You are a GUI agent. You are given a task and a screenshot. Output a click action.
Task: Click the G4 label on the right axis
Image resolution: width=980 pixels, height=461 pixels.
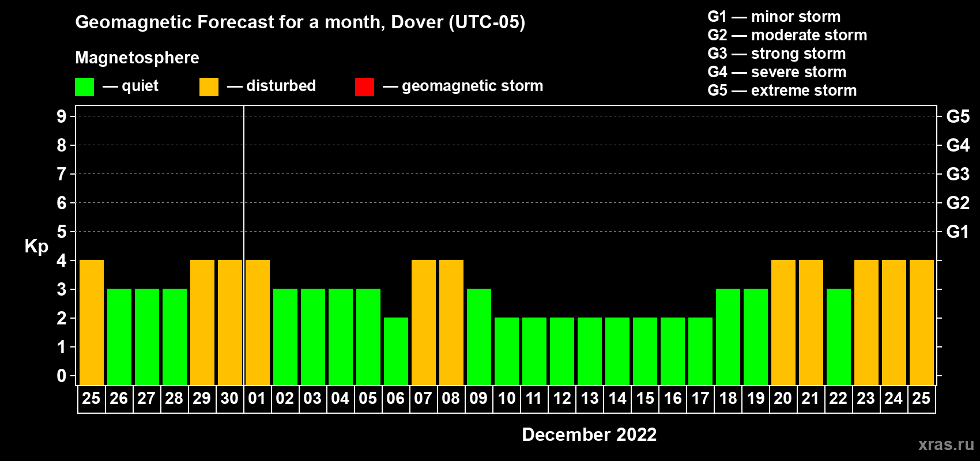(958, 145)
